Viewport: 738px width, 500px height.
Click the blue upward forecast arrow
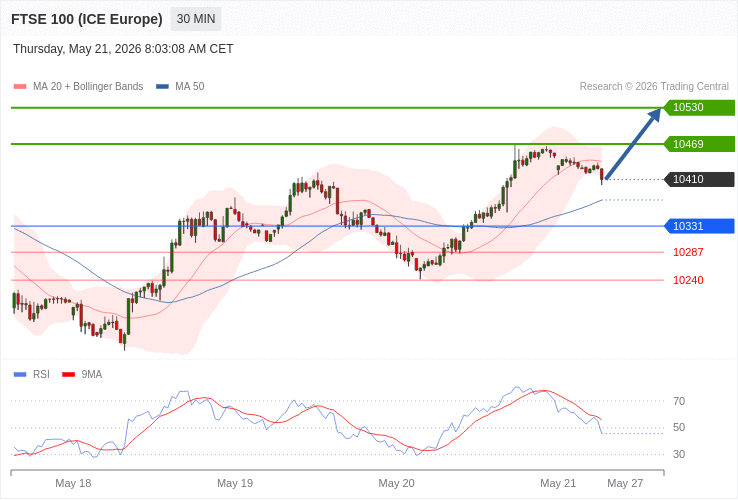click(x=633, y=144)
